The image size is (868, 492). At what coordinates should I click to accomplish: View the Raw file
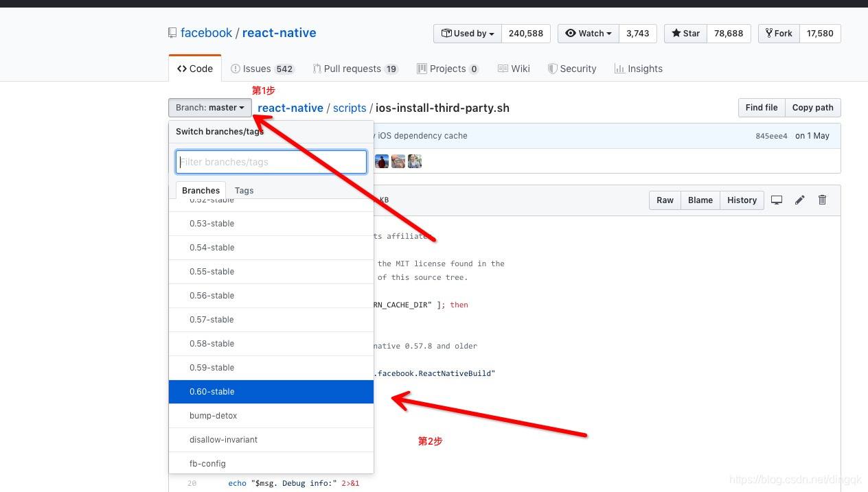(x=665, y=200)
